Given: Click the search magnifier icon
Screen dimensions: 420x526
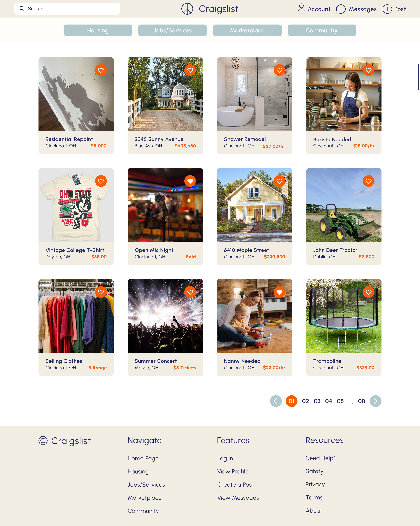Looking at the screenshot, I should click(x=22, y=9).
